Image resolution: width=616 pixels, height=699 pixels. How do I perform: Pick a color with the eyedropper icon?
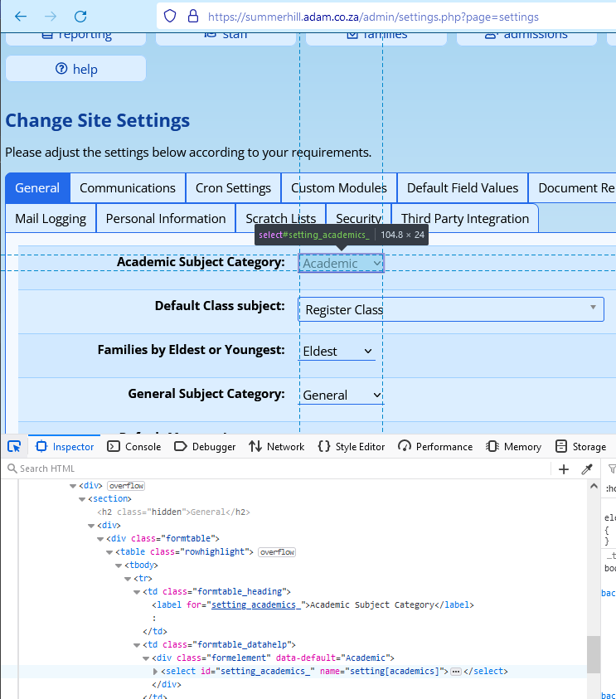coord(587,469)
